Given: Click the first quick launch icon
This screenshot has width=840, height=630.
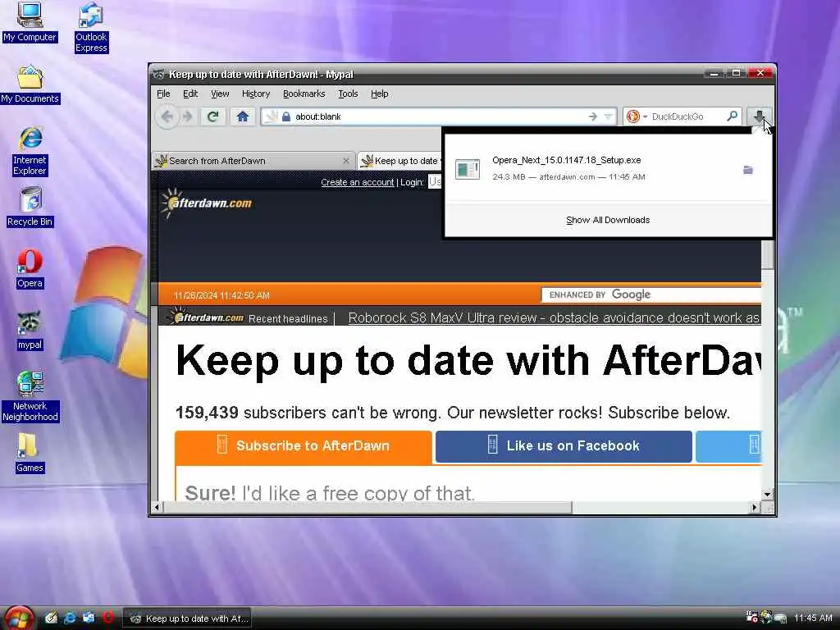Looking at the screenshot, I should pyautogui.click(x=51, y=618).
